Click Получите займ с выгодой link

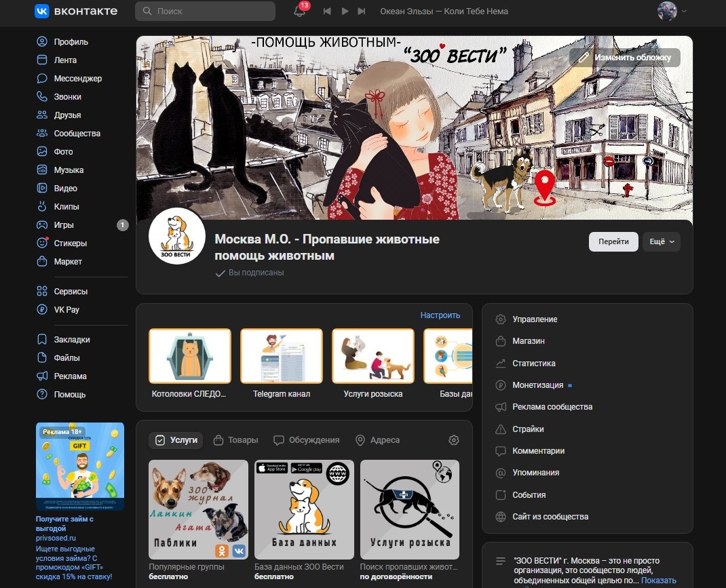(x=65, y=524)
